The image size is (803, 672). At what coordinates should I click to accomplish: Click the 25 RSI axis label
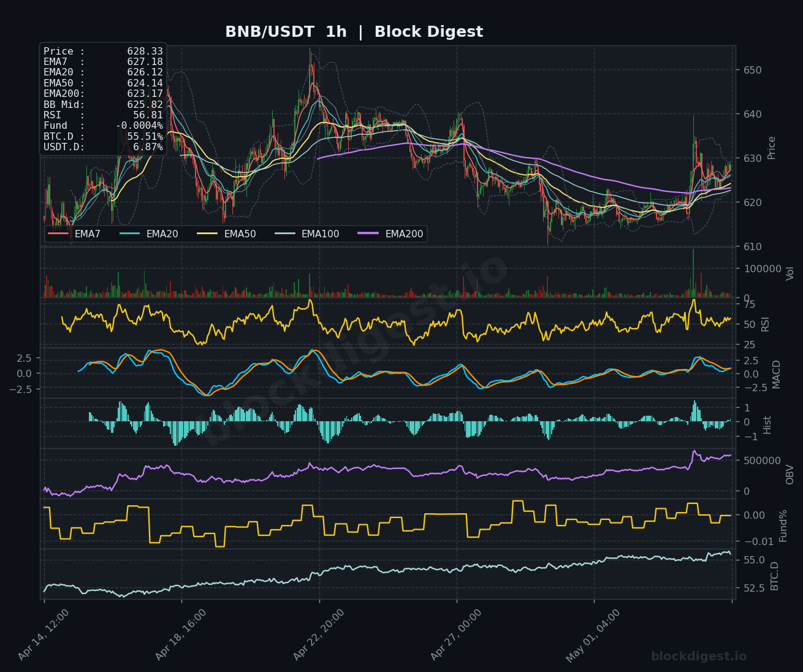(x=749, y=345)
